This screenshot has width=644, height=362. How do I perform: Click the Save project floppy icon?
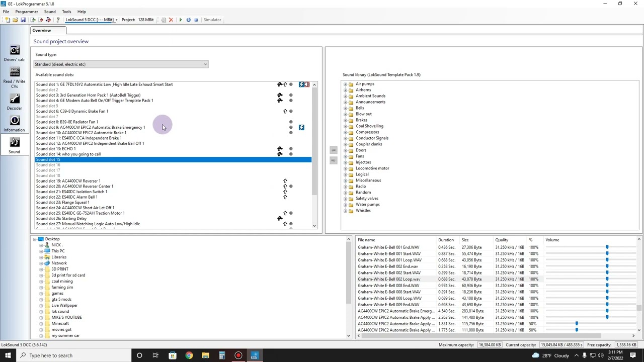(23, 20)
